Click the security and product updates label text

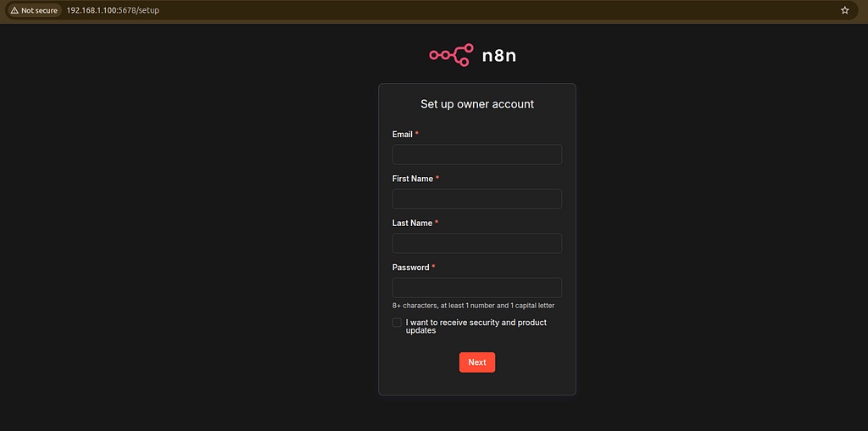pyautogui.click(x=476, y=327)
